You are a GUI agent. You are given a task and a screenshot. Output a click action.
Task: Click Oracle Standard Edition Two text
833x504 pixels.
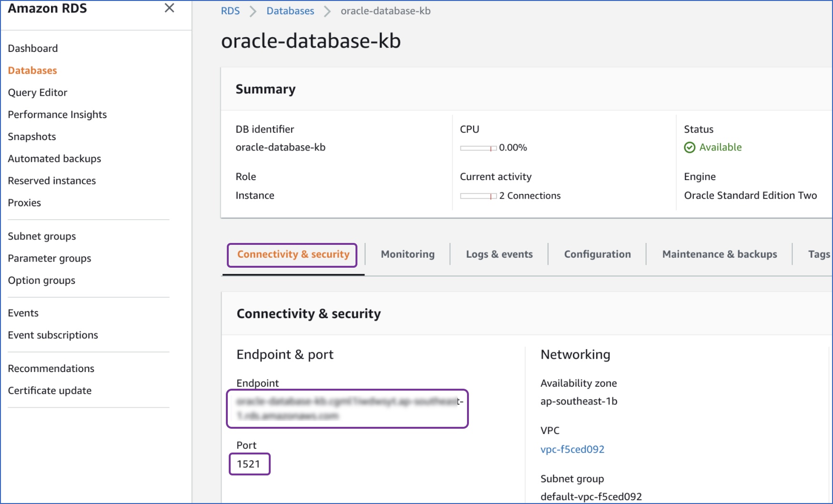[x=751, y=195]
